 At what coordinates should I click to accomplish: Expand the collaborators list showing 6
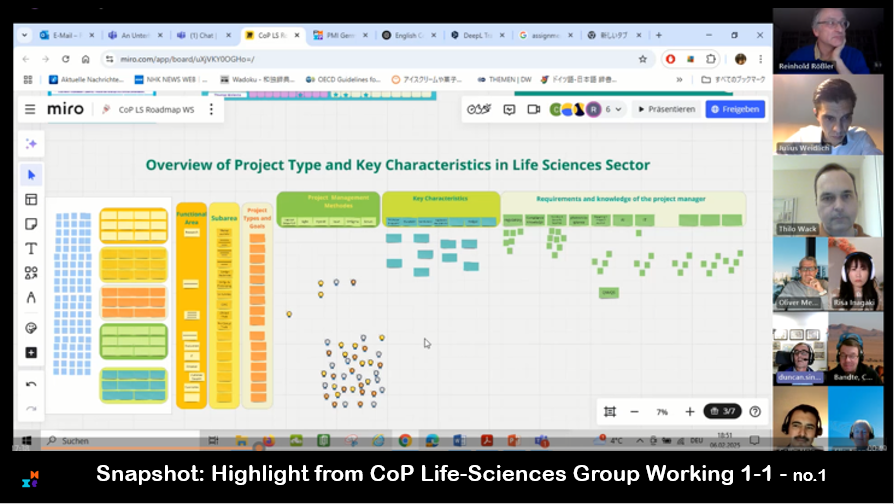(x=613, y=109)
